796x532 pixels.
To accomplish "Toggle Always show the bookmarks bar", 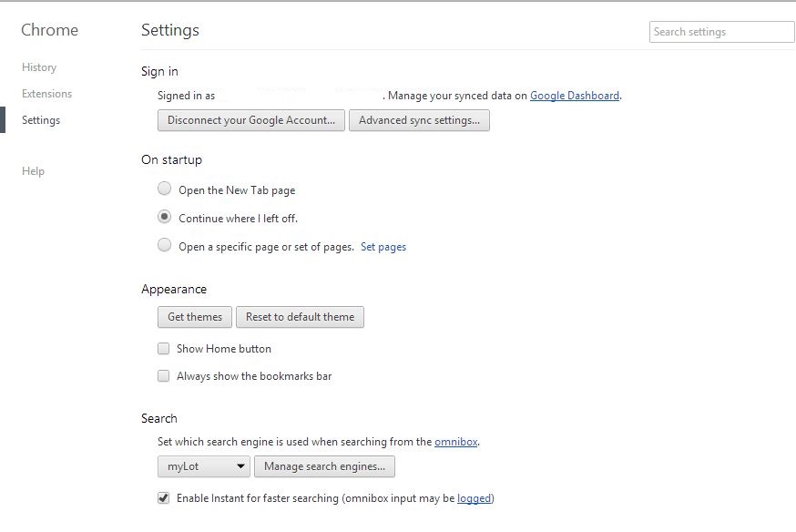I will coord(164,375).
